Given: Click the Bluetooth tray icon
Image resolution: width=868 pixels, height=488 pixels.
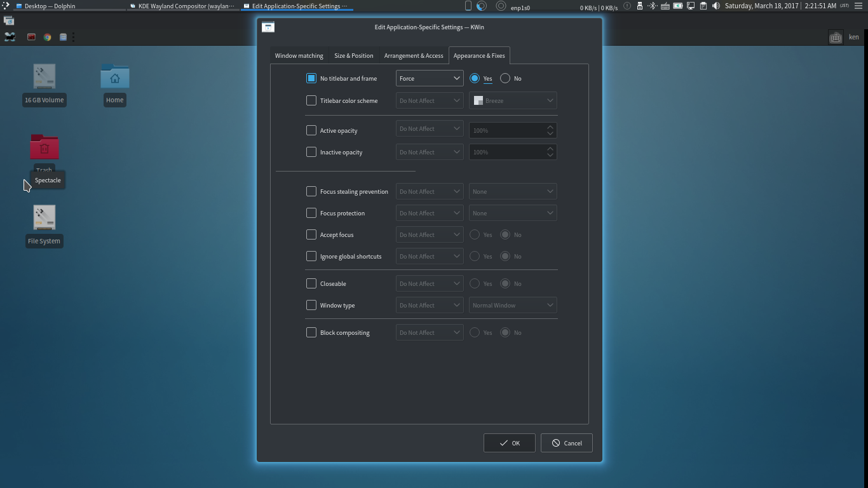Looking at the screenshot, I should pos(653,6).
